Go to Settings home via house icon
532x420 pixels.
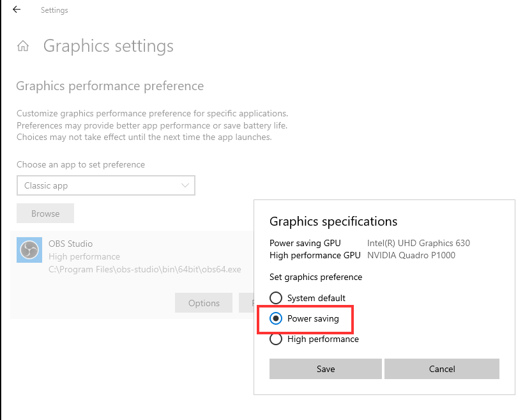tap(23, 46)
